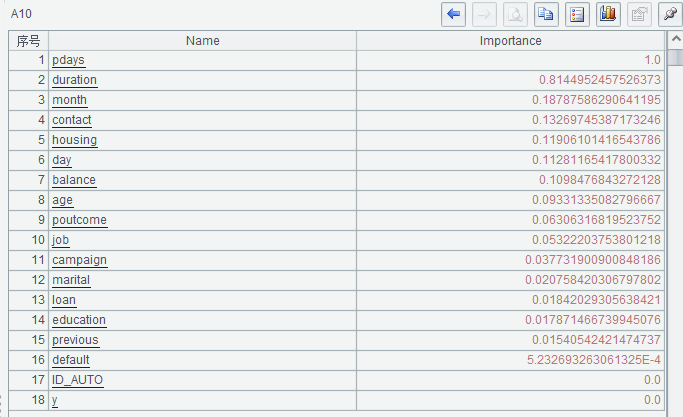Open the job link
This screenshot has width=683, height=417.
(61, 241)
